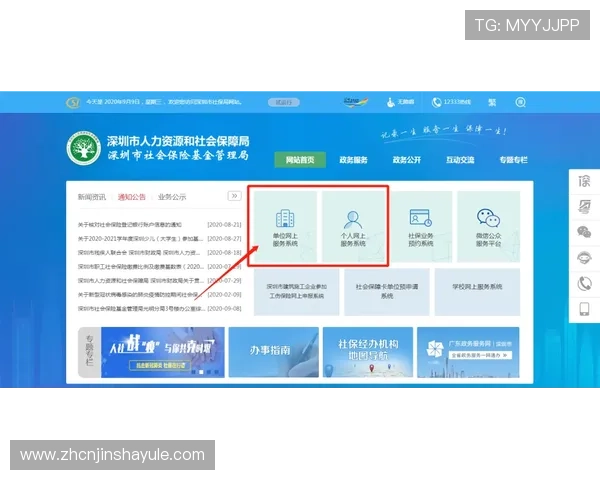Click the 专题专栏 vertical label beside the carousel
This screenshot has width=600, height=480.
click(x=90, y=352)
